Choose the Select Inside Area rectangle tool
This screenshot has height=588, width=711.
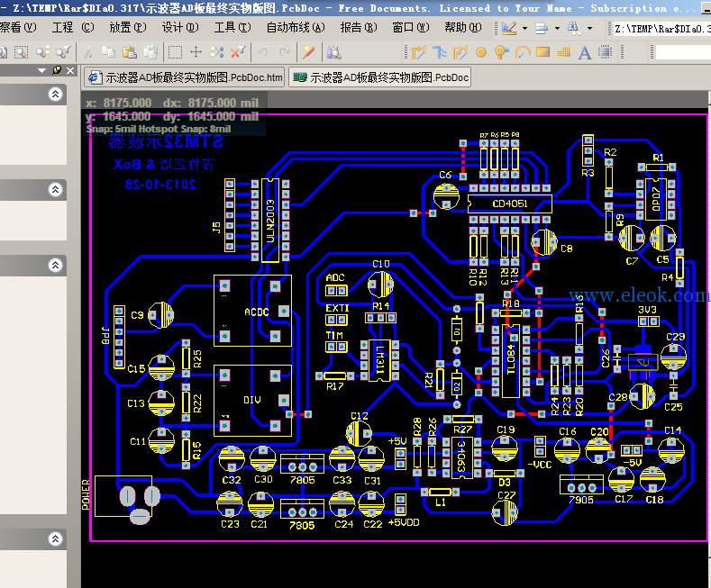pos(175,52)
